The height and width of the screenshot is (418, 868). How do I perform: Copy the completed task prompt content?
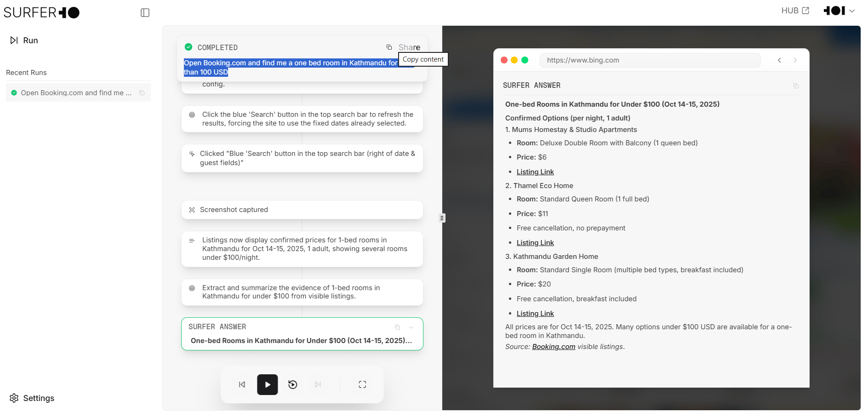point(389,47)
